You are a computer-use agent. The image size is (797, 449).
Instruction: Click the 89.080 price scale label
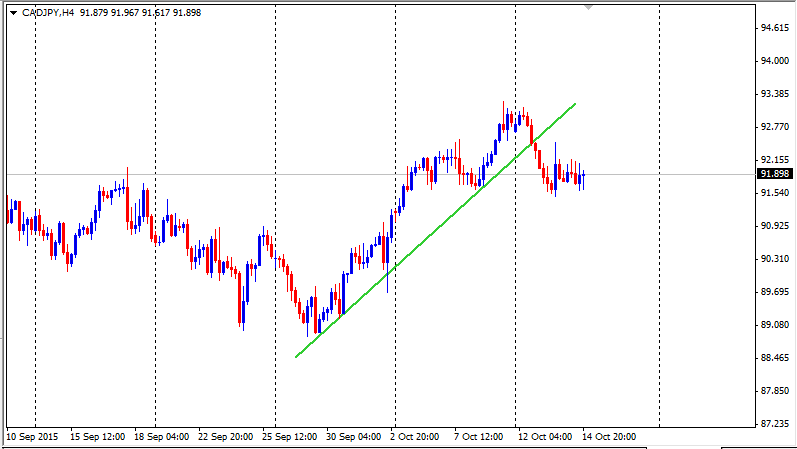coord(775,325)
